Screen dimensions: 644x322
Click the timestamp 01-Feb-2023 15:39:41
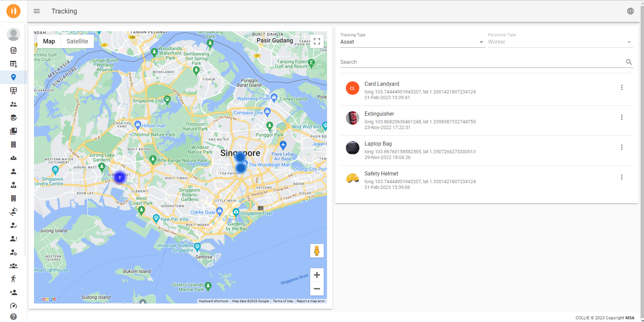pos(387,98)
